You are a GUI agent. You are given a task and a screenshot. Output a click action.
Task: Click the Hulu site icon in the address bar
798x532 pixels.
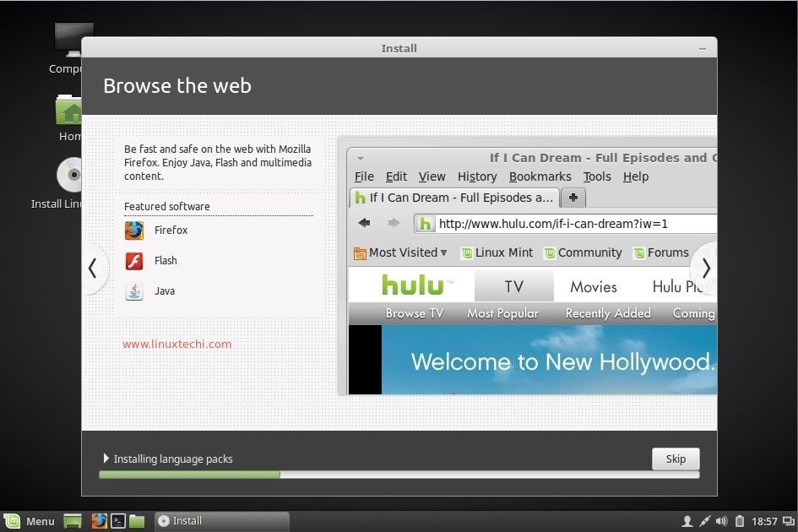click(x=426, y=224)
